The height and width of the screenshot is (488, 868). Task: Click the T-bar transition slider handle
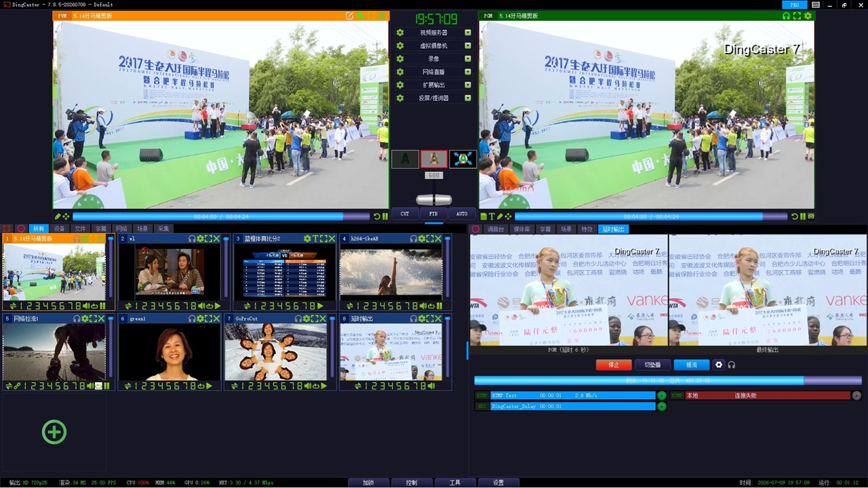434,200
